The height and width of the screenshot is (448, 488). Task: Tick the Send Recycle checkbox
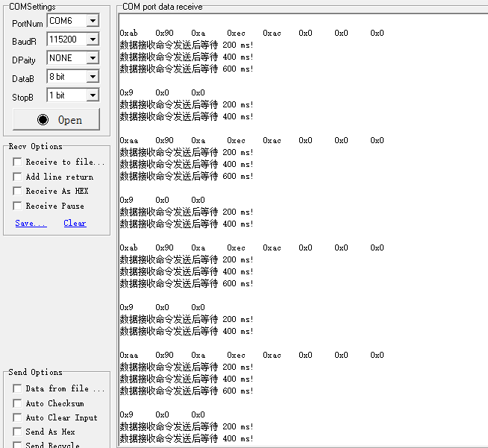17,445
